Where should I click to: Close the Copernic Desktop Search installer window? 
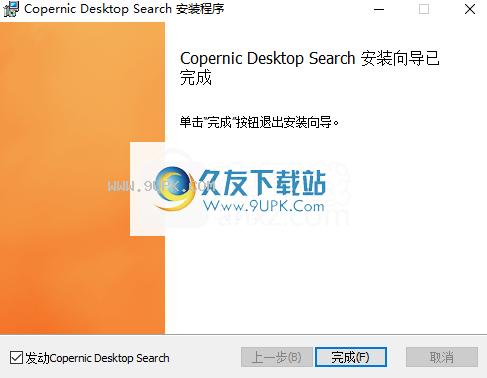[470, 9]
